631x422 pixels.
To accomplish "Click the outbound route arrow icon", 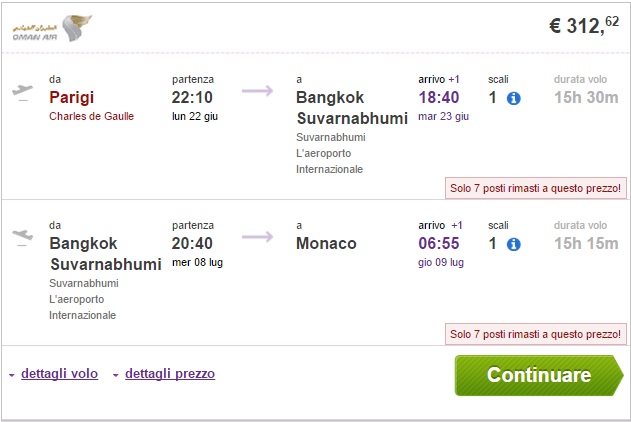I will (x=257, y=91).
